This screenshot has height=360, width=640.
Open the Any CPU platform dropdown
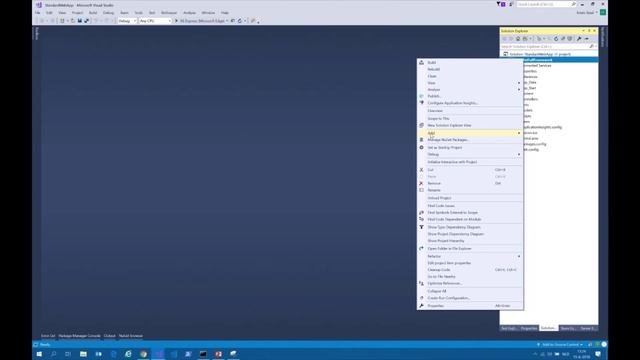(x=155, y=21)
